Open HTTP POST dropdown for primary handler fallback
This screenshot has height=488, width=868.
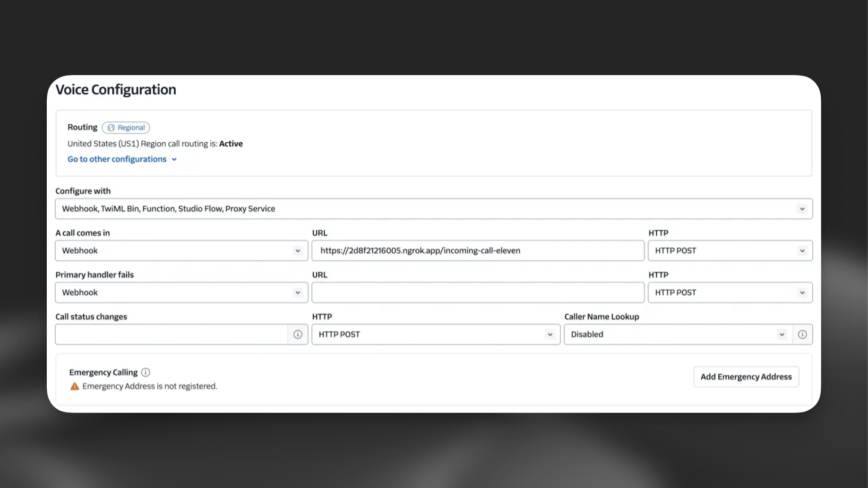pyautogui.click(x=730, y=292)
